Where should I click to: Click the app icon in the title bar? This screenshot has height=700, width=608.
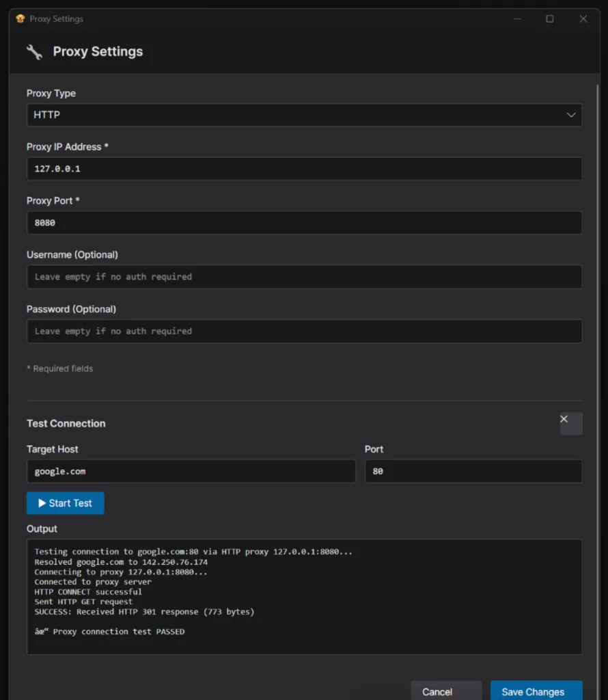[x=20, y=19]
